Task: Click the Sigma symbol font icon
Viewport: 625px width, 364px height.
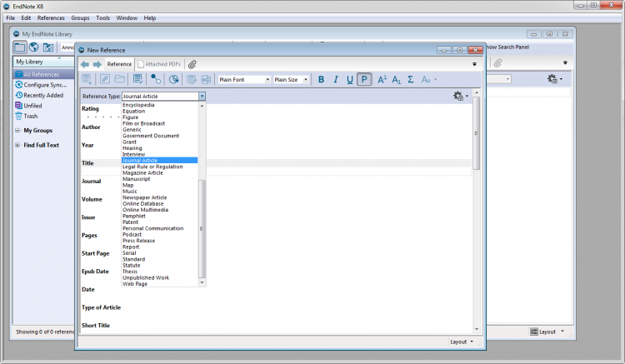Action: 411,79
